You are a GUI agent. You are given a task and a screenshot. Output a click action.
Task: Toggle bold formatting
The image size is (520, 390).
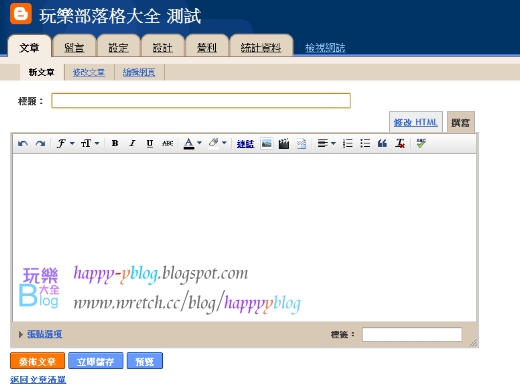[x=115, y=143]
